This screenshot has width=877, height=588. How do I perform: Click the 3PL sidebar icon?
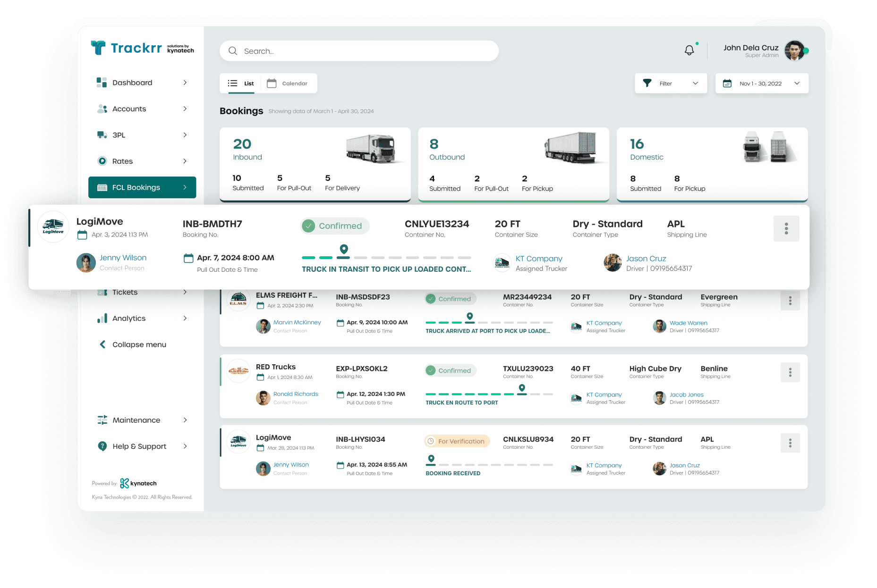tap(101, 135)
